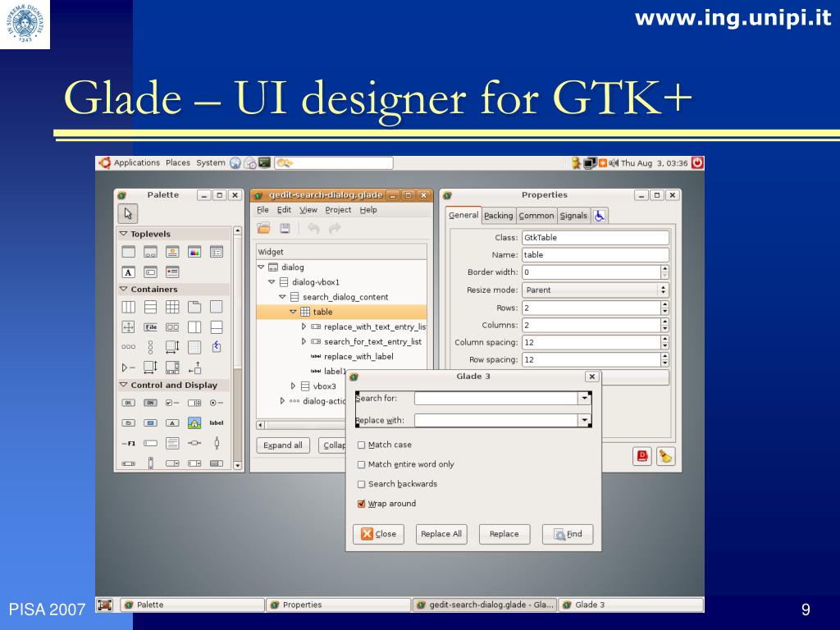Choose the Horizontal Button Box container
Image resolution: width=840 pixels, height=630 pixels.
click(129, 347)
